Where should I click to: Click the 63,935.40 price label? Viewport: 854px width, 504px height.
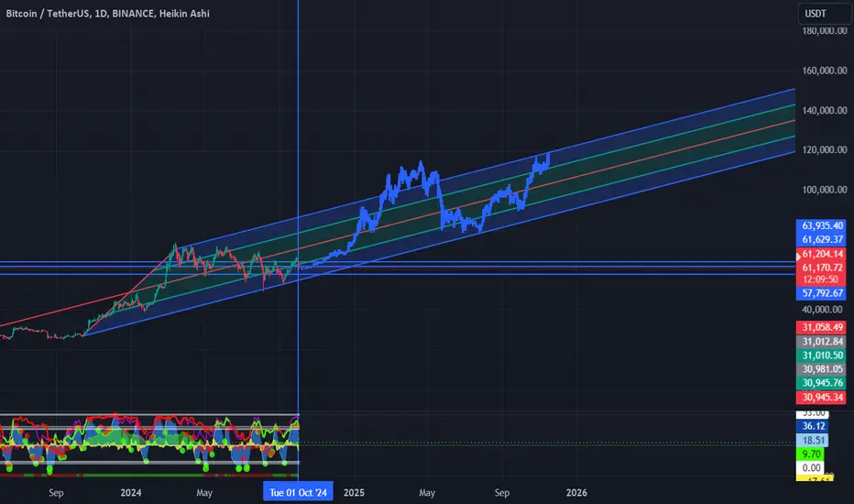[x=821, y=225]
